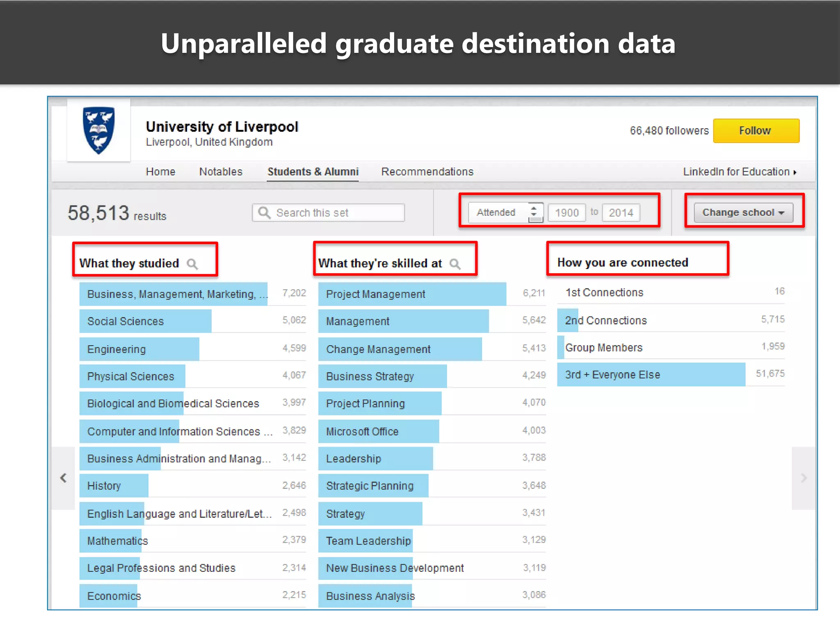Filter by Business Strategy skill

coord(432,376)
